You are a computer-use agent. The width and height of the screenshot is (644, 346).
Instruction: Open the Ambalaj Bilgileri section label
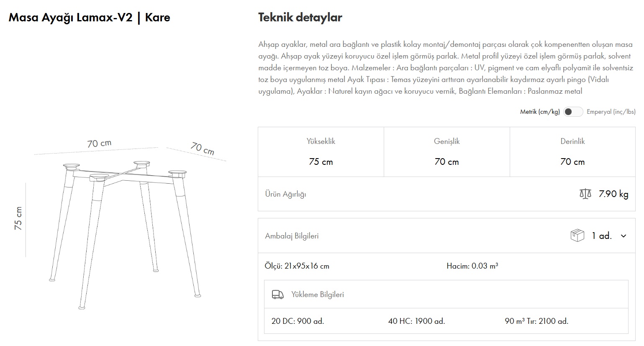[292, 236]
